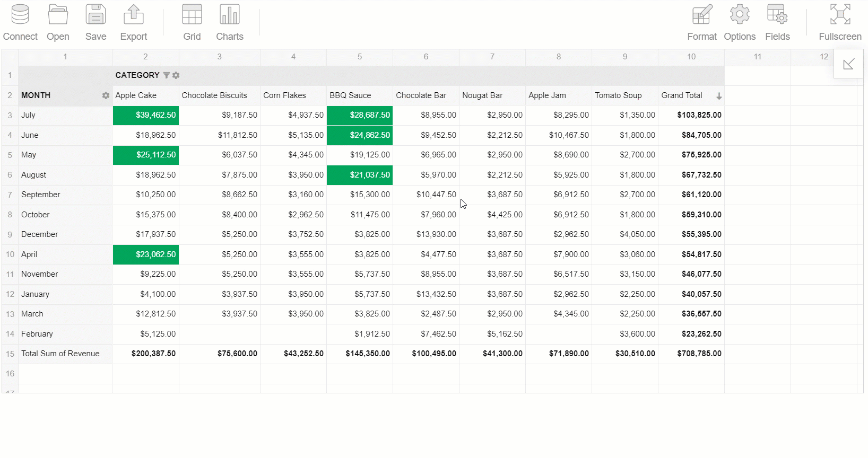Click the collapse arrow button at top right
This screenshot has width=868, height=458.
point(848,64)
